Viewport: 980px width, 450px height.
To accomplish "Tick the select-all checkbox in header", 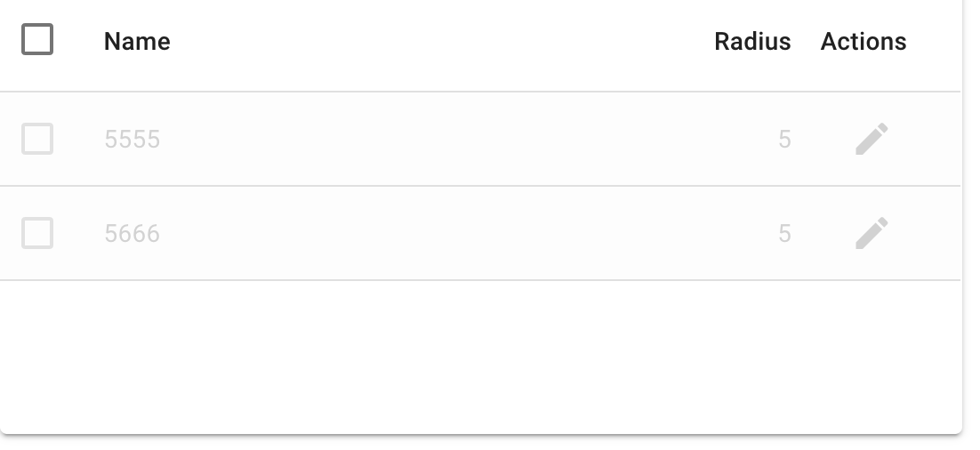I will 37,39.
